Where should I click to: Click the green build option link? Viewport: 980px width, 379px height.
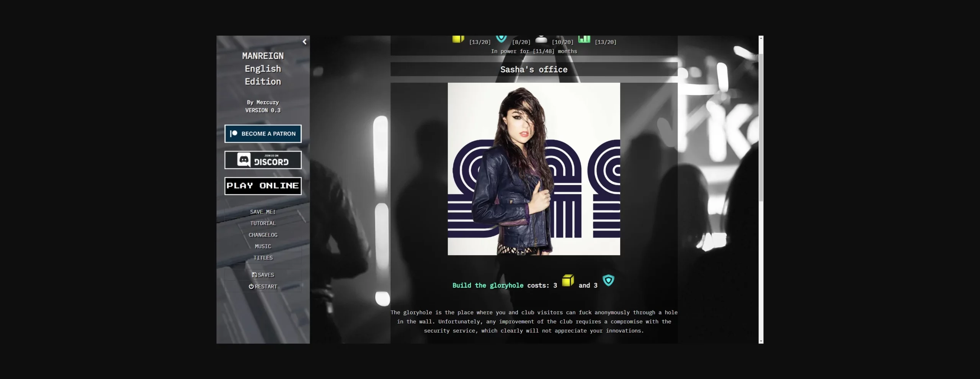click(488, 285)
